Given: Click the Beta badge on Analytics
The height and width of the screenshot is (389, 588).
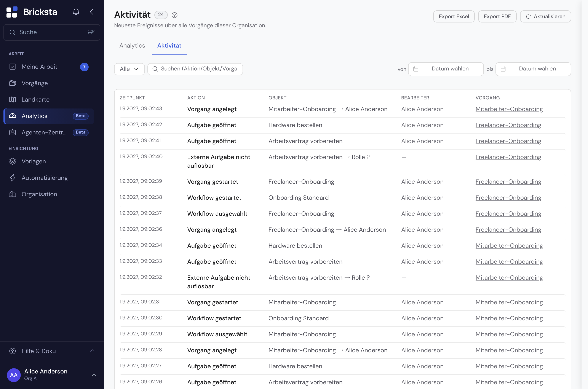Looking at the screenshot, I should (x=80, y=116).
